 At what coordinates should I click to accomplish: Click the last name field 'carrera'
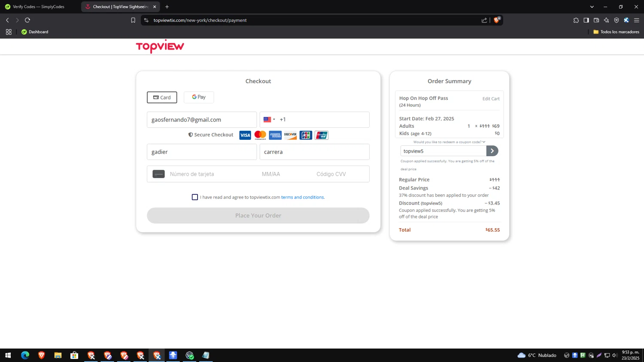314,152
